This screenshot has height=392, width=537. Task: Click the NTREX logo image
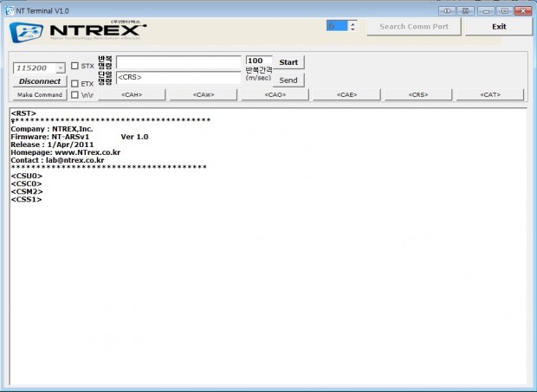78,31
